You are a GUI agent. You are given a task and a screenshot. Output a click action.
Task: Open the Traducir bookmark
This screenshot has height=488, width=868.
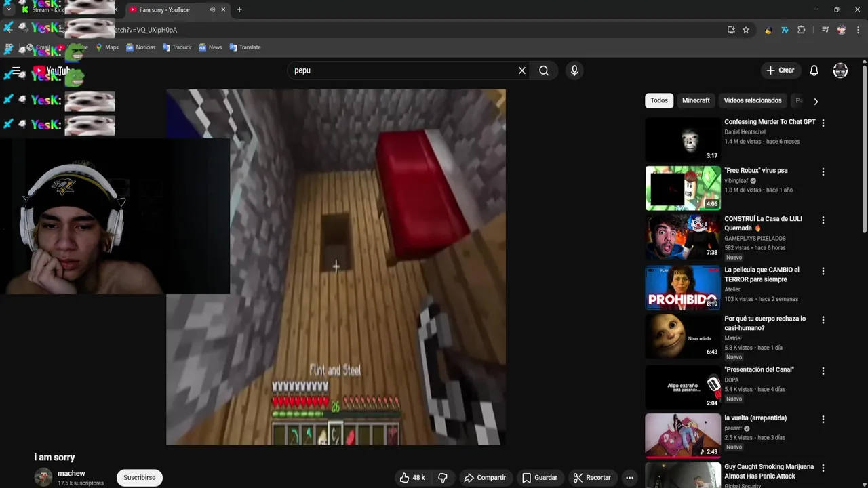click(x=177, y=47)
